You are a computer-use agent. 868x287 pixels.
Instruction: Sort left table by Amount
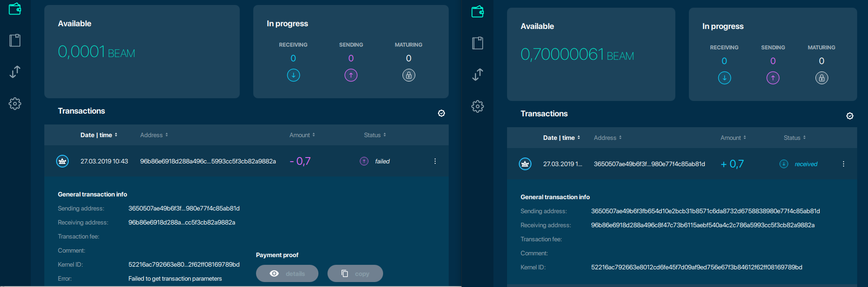pyautogui.click(x=303, y=135)
